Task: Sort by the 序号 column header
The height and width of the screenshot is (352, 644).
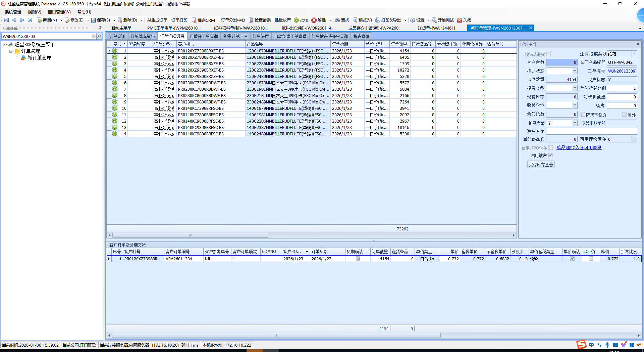Action: point(119,44)
